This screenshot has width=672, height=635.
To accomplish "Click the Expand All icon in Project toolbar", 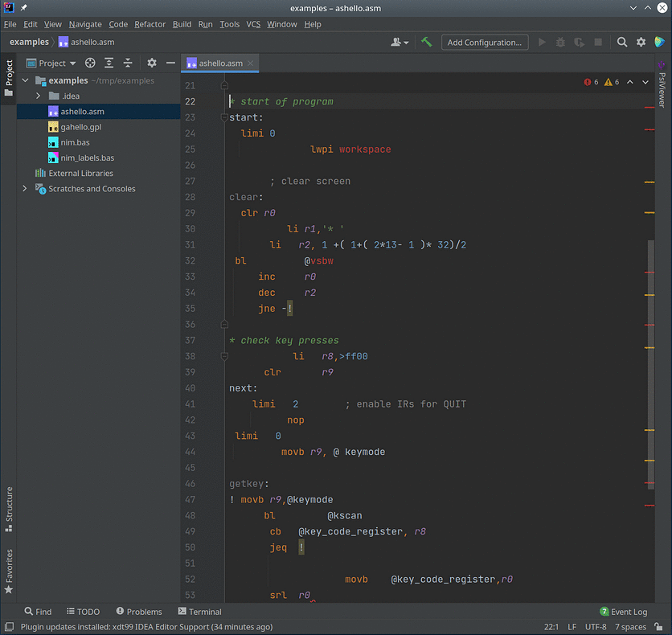I will 109,63.
